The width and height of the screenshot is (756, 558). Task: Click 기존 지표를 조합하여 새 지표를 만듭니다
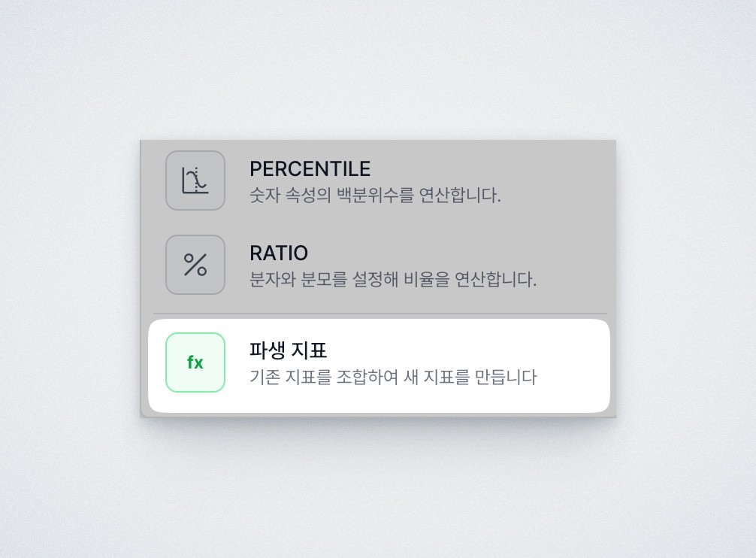pyautogui.click(x=392, y=377)
